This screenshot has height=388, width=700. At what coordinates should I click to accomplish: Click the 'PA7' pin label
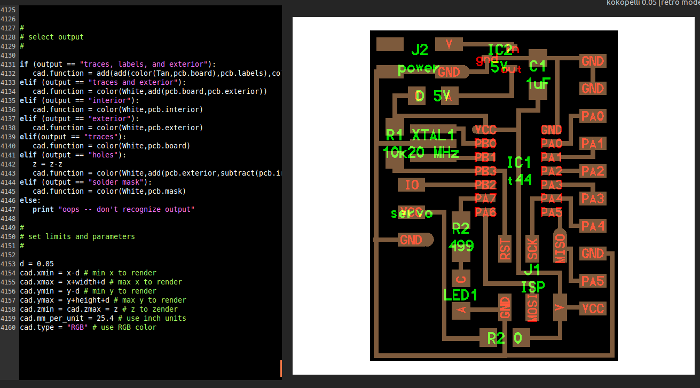click(x=485, y=198)
